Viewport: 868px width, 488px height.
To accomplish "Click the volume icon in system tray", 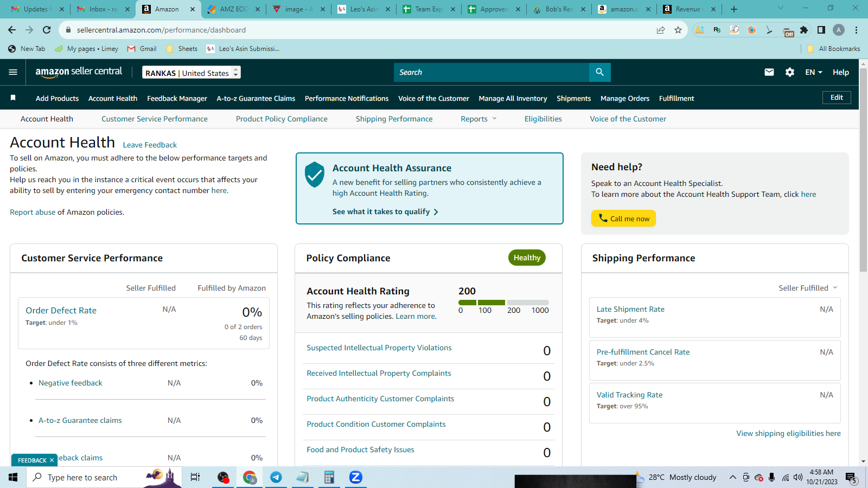I will point(798,477).
